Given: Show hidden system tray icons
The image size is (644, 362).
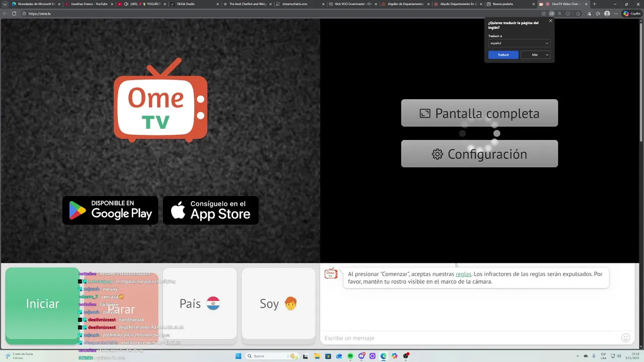Looking at the screenshot, I should [578, 356].
